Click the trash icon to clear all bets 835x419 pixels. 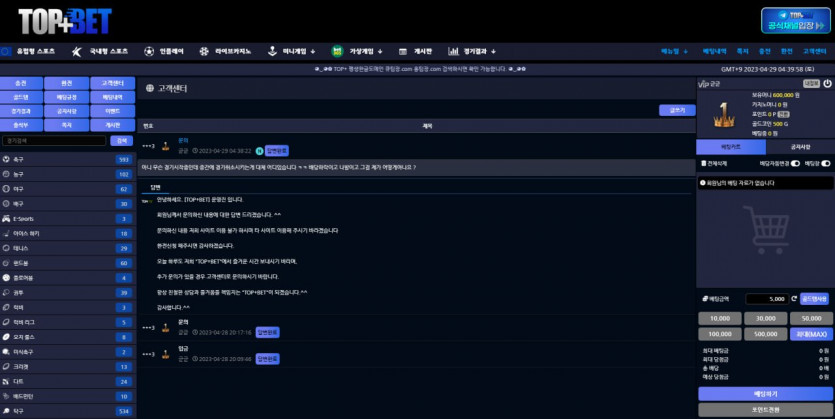tap(704, 162)
